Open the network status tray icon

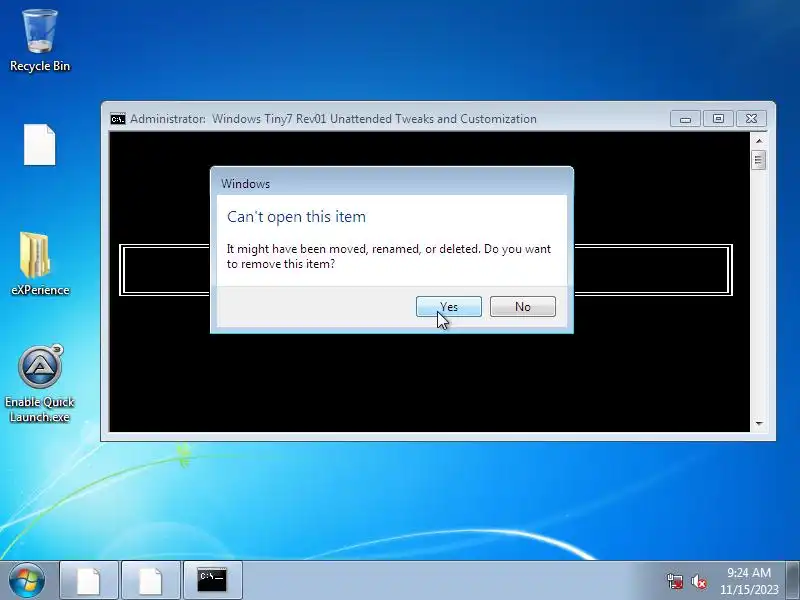[x=674, y=581]
